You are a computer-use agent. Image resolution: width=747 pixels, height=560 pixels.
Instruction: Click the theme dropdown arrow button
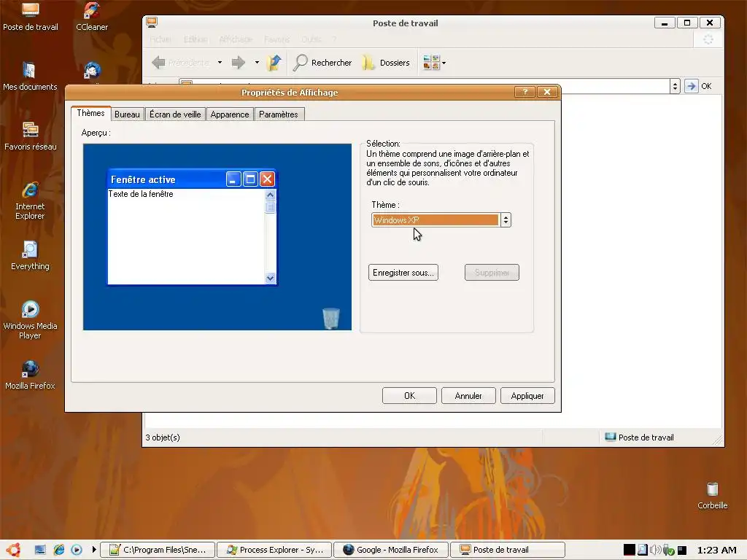[x=506, y=220]
